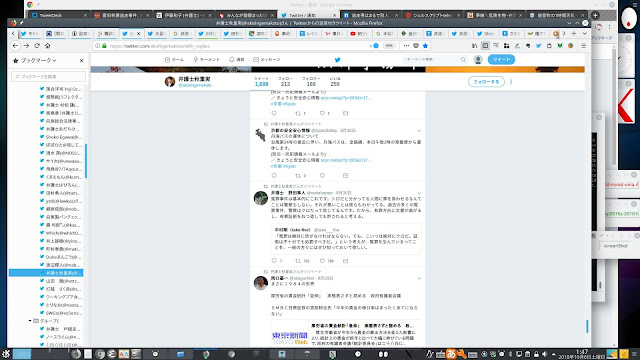Select the いいね 250 profile tab

coord(335,81)
